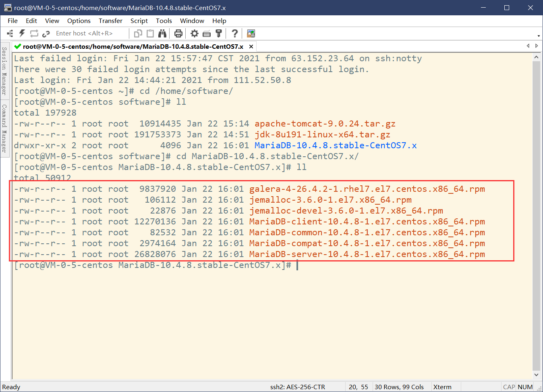Click the Copy toolbar icon

click(138, 33)
